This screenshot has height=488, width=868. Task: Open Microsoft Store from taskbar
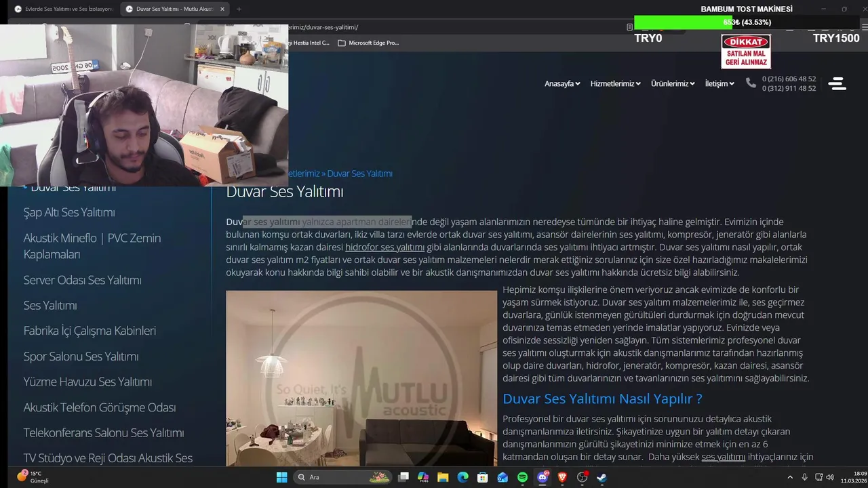pyautogui.click(x=482, y=477)
